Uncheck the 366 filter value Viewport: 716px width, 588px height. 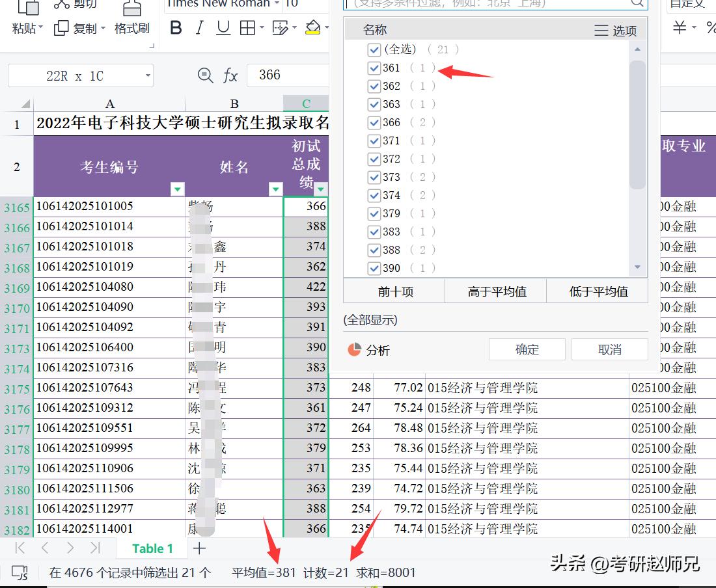coord(374,122)
